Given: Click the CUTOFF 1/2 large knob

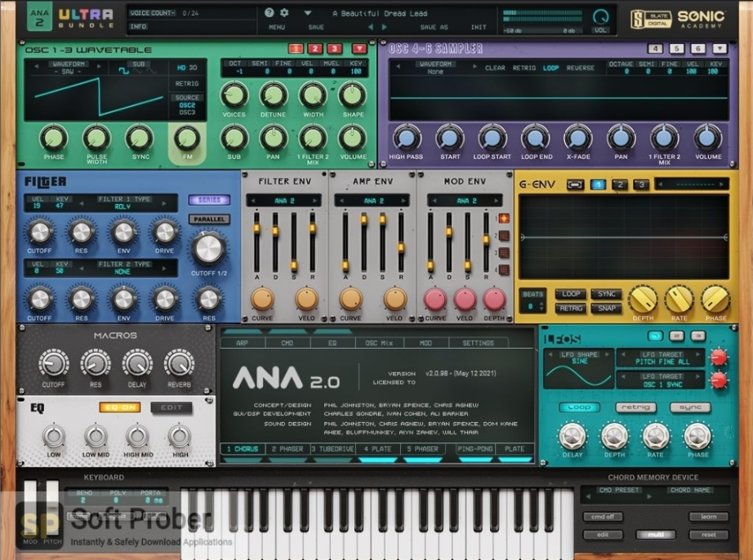Looking at the screenshot, I should pos(209,249).
